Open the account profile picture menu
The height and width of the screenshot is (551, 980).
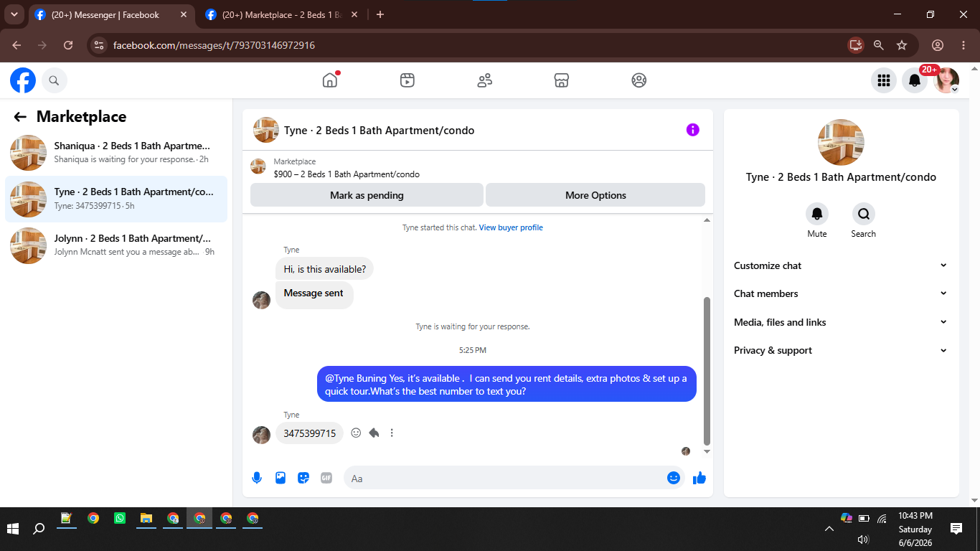click(946, 80)
